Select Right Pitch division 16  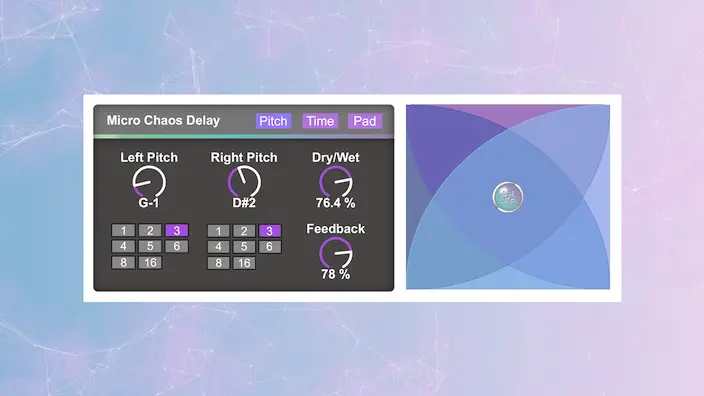(x=244, y=263)
